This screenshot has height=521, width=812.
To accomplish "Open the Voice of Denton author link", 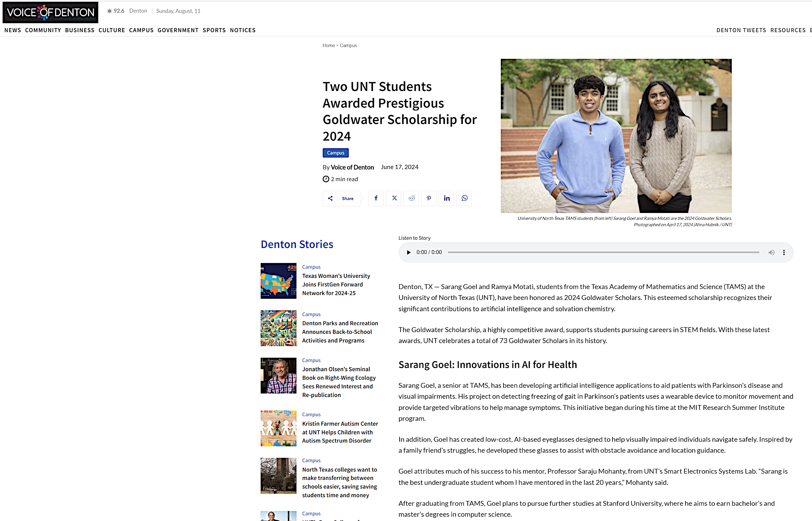I will [x=352, y=167].
